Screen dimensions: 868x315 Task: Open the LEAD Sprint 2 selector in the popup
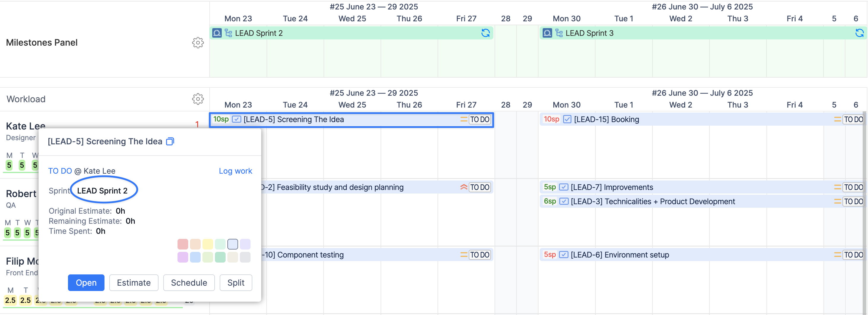click(103, 190)
